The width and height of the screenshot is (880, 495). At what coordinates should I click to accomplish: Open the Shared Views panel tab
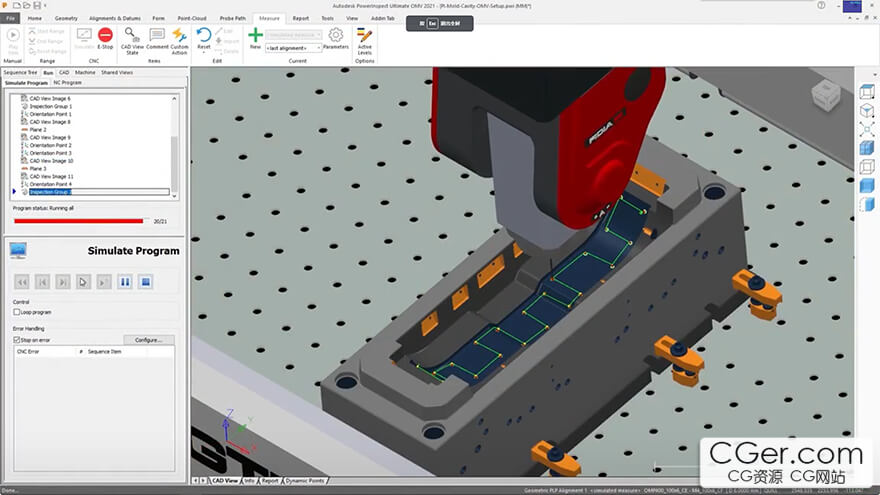tap(117, 72)
